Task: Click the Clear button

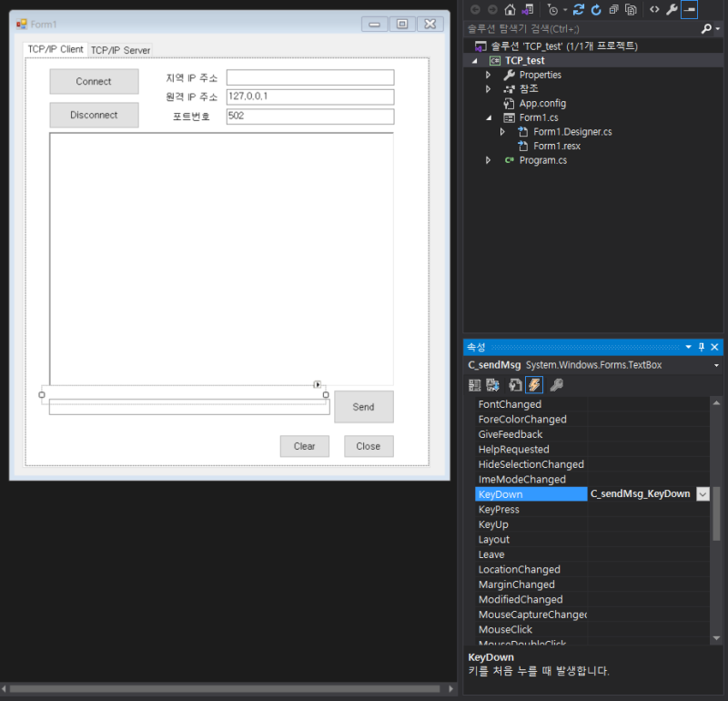Action: pos(305,446)
